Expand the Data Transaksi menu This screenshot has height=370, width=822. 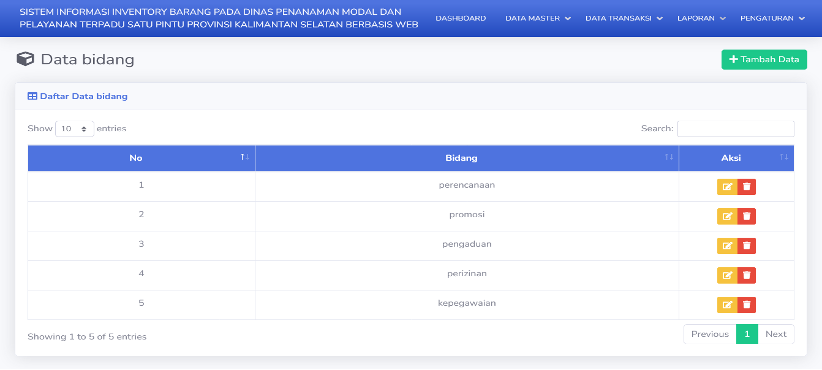click(x=624, y=18)
